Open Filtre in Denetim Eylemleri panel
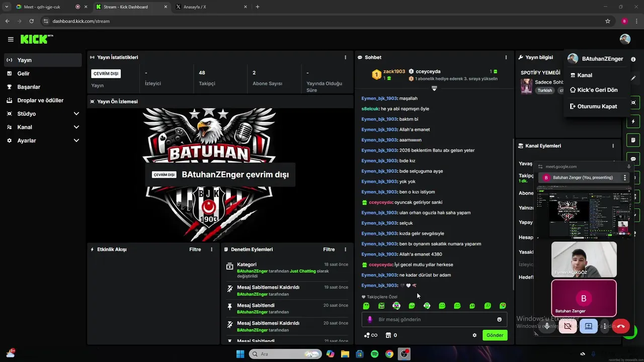Screen dimensions: 644x362 tap(329, 249)
